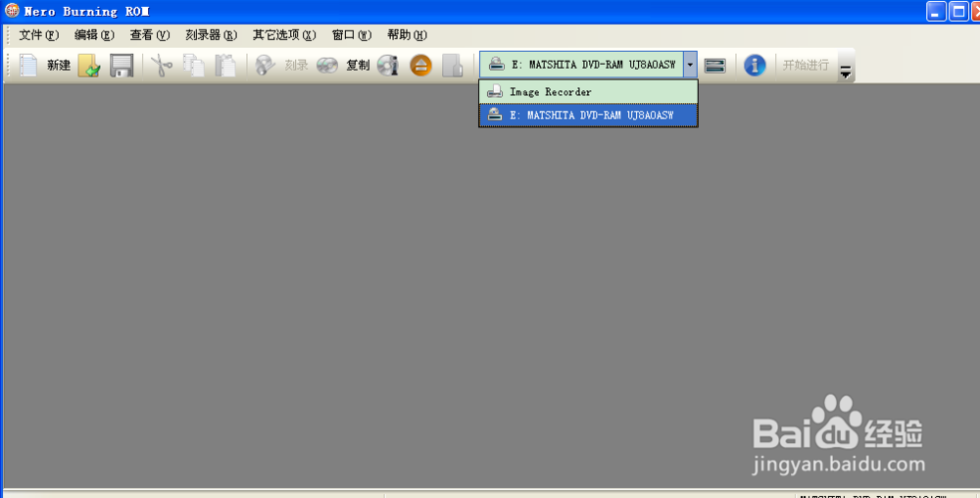Click the Paste clipboard icon
Image resolution: width=980 pixels, height=498 pixels.
[x=225, y=66]
